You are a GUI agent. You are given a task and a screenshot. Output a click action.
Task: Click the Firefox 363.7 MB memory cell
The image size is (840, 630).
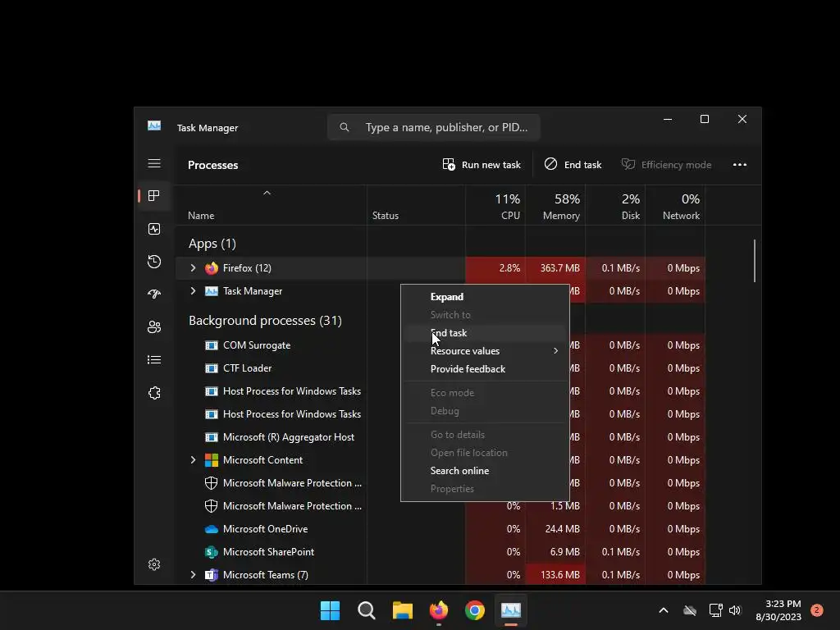[x=555, y=268]
